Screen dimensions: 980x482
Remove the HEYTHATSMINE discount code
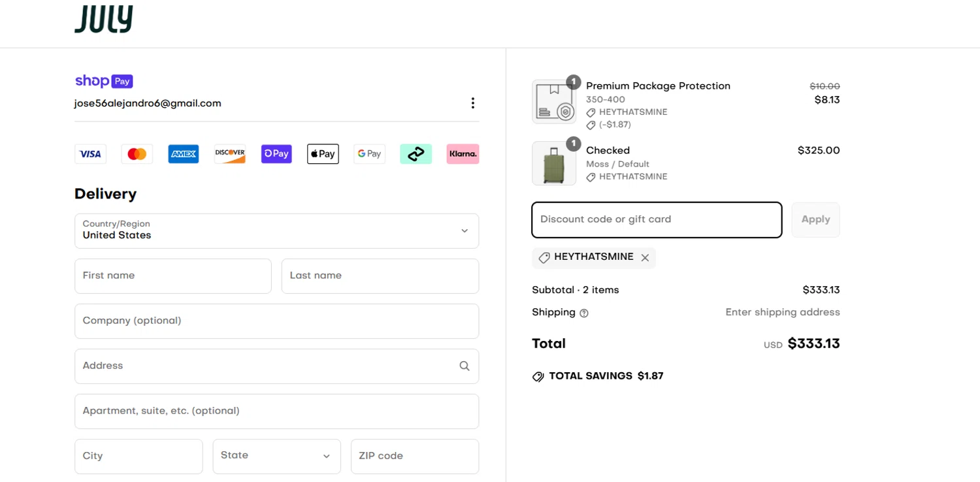645,257
